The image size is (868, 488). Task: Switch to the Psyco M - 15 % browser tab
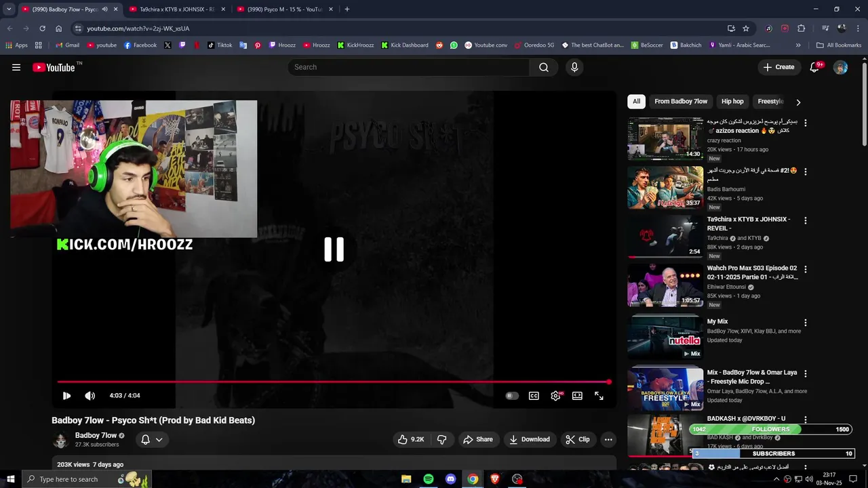click(285, 9)
